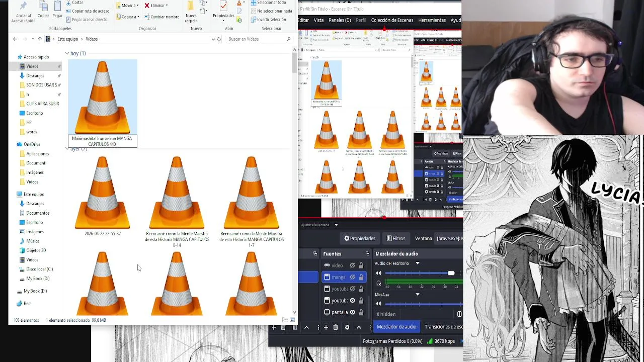Click the Propiedades button in OBS

[360, 238]
